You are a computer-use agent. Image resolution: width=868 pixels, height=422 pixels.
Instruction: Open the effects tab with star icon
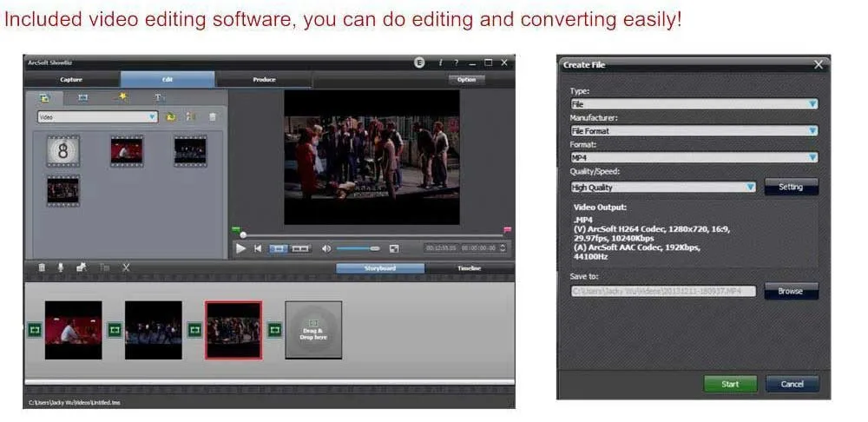(x=122, y=97)
